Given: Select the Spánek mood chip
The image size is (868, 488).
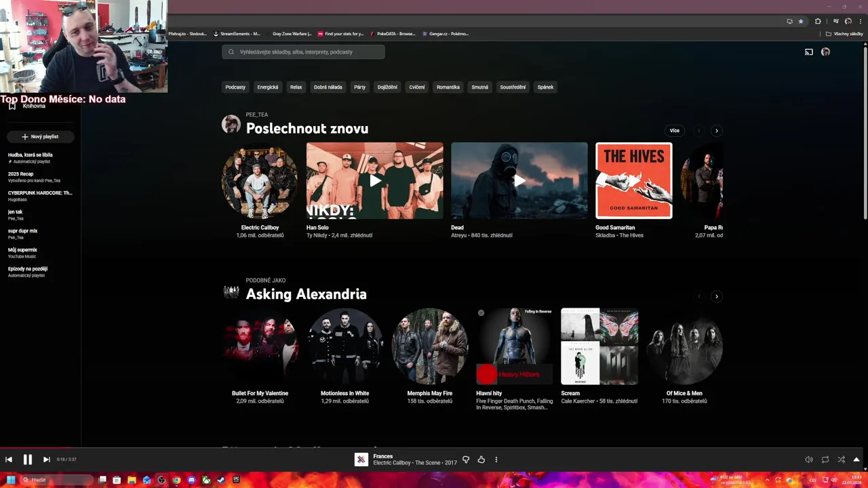Looking at the screenshot, I should tap(546, 87).
